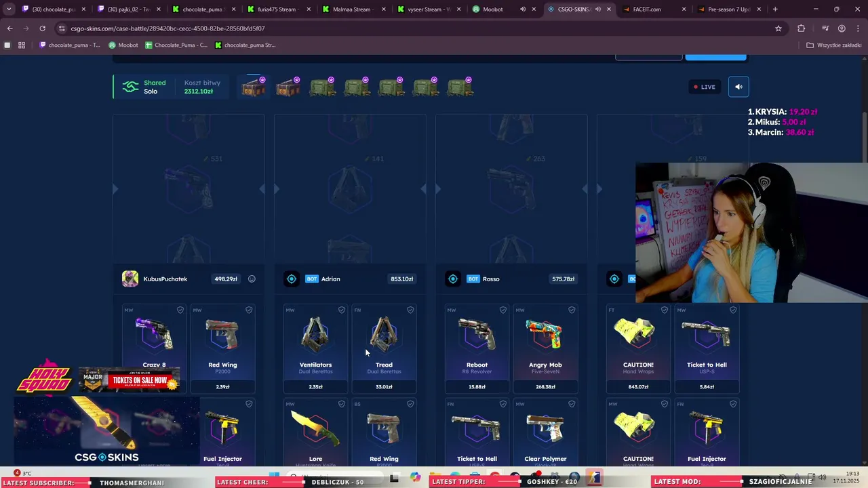Click the 843.07zł CAUTION! price
The width and height of the screenshot is (868, 488).
(x=638, y=387)
